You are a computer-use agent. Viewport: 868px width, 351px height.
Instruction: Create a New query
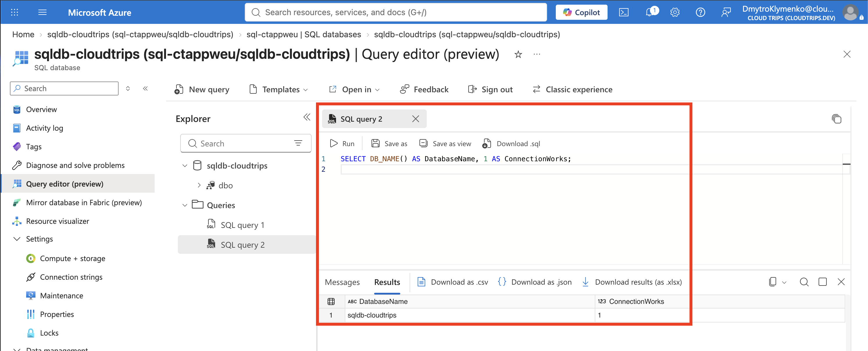pyautogui.click(x=202, y=89)
